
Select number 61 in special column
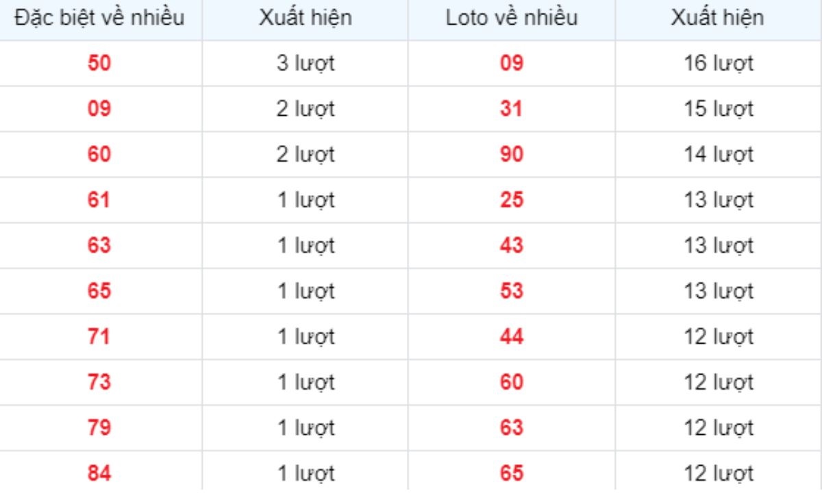[x=99, y=200]
